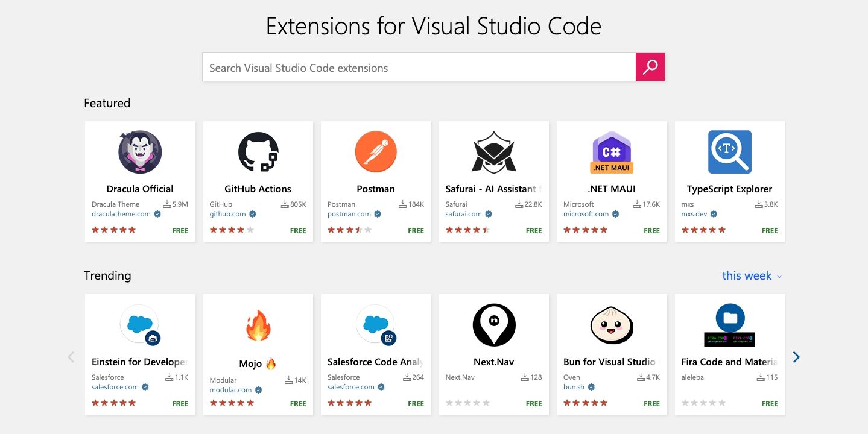
Task: Click the Dracula Official vampire icon
Action: tap(140, 152)
